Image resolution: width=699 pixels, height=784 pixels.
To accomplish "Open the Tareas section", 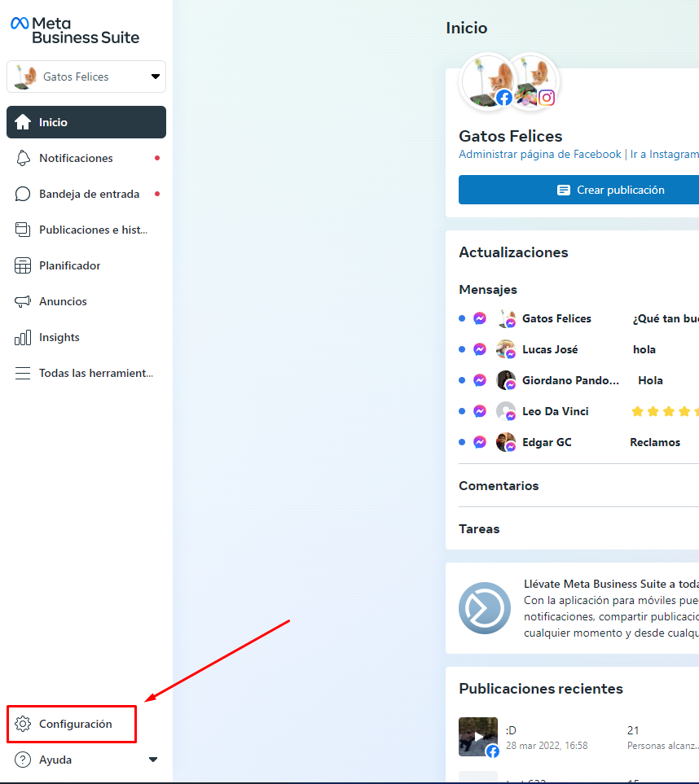I will [479, 528].
